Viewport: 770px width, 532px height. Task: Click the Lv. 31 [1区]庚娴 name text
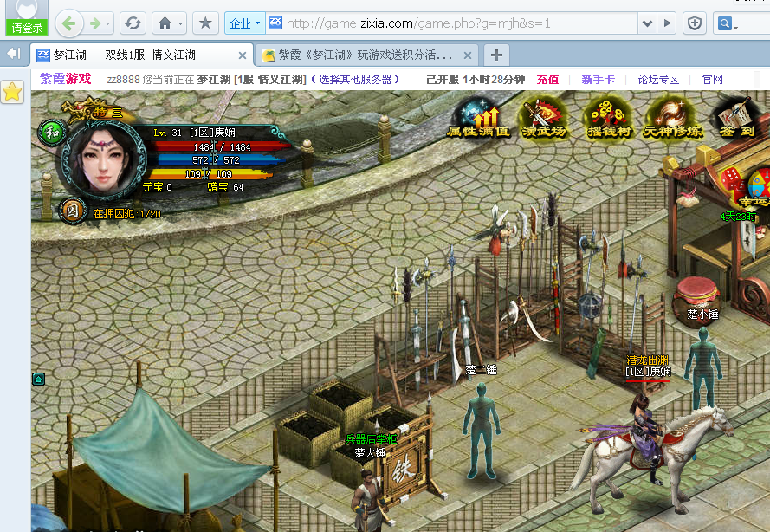point(195,133)
